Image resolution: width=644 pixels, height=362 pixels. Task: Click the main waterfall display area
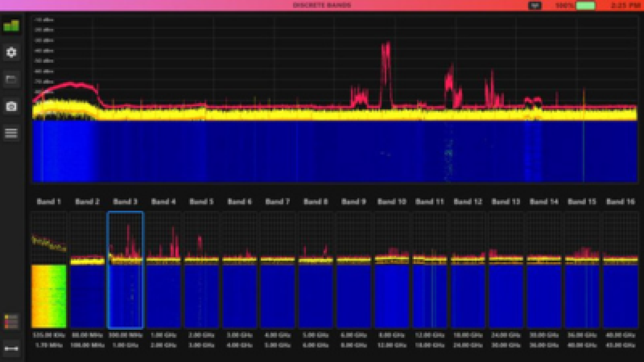(335, 152)
